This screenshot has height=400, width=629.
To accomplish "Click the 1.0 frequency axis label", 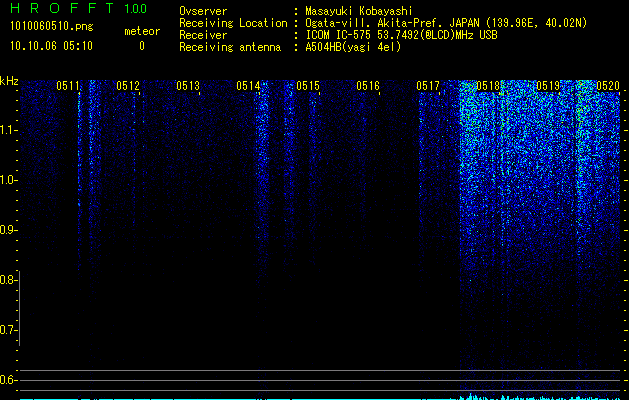I will [x=8, y=180].
